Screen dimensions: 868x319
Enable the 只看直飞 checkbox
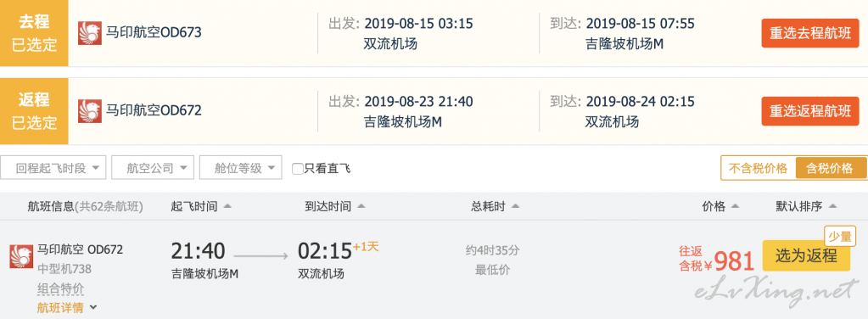click(297, 169)
